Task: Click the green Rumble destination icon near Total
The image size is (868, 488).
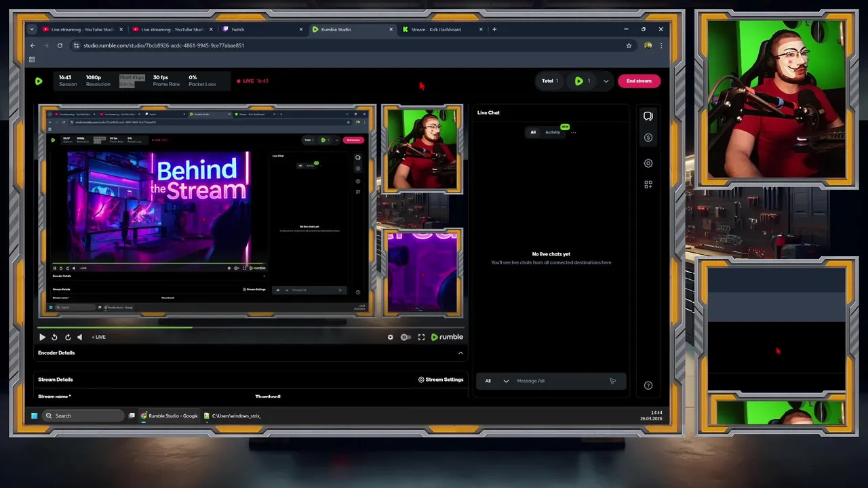Action: (578, 81)
